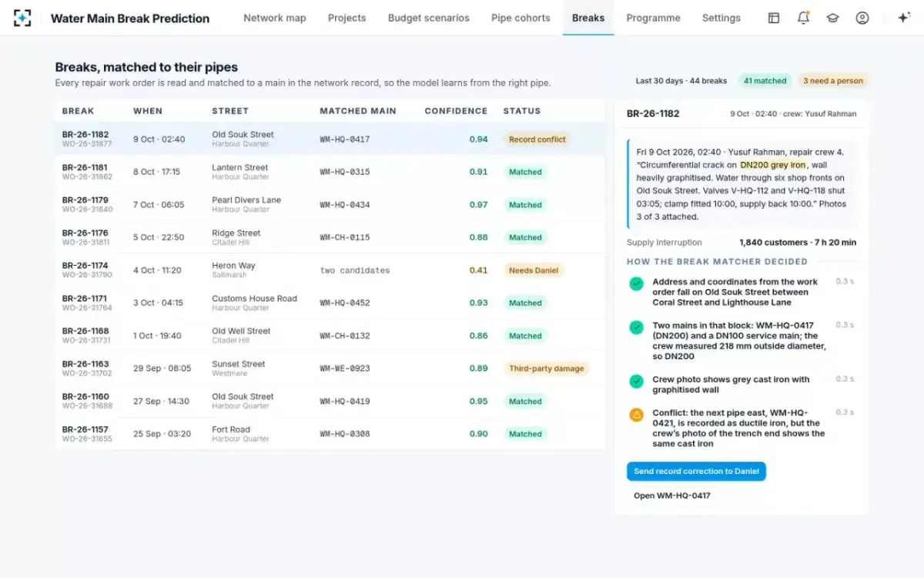Screen dimensions: 924x578
Task: Click the orange conflict warning icon
Action: [x=636, y=415]
